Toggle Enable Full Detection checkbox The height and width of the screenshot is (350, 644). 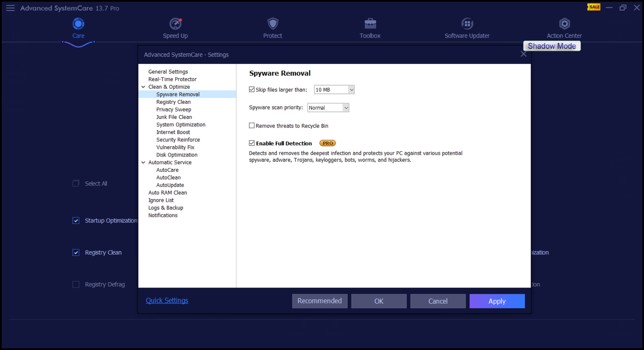[x=252, y=143]
